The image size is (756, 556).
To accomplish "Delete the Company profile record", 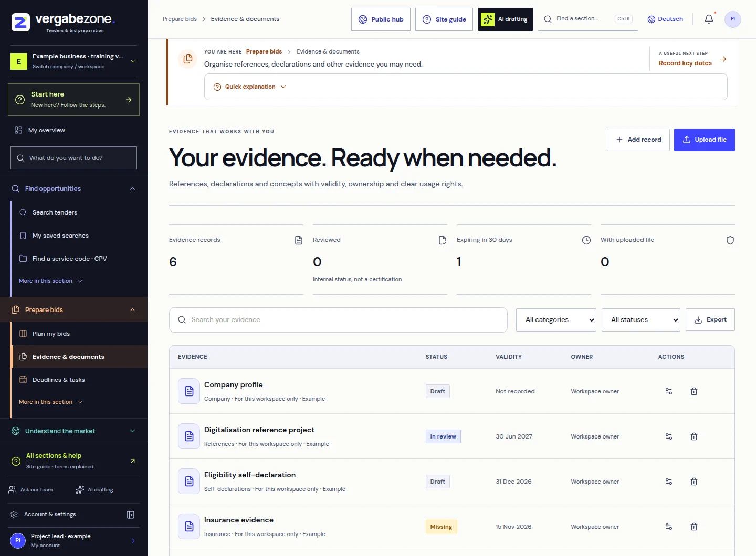I will pyautogui.click(x=694, y=391).
